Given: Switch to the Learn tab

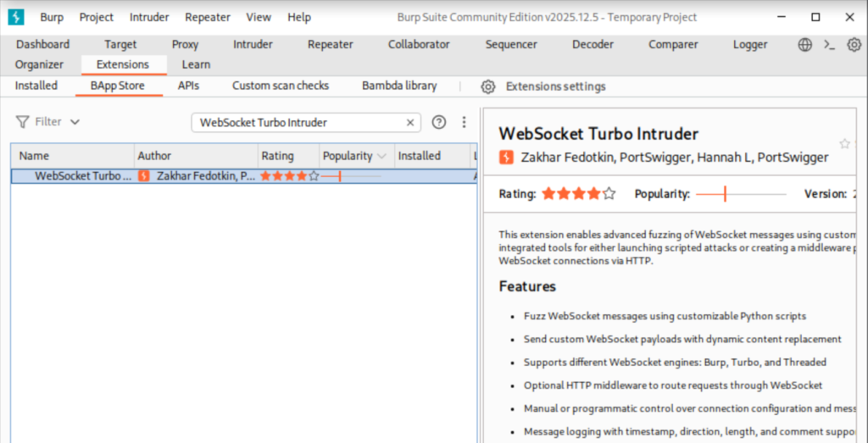Looking at the screenshot, I should point(196,64).
